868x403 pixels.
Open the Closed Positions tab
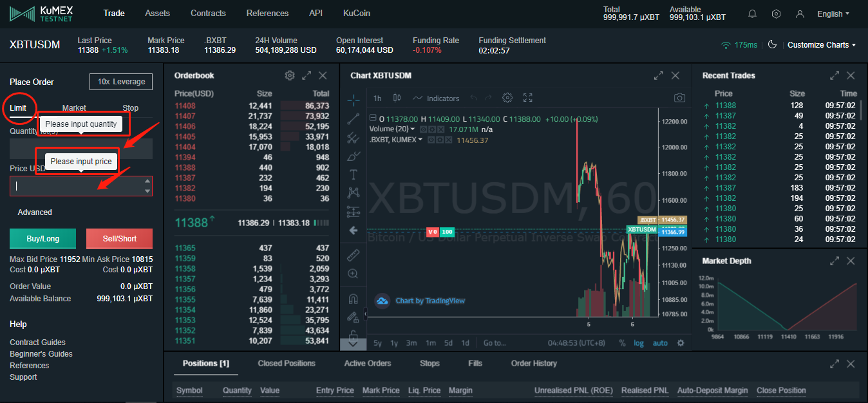287,364
